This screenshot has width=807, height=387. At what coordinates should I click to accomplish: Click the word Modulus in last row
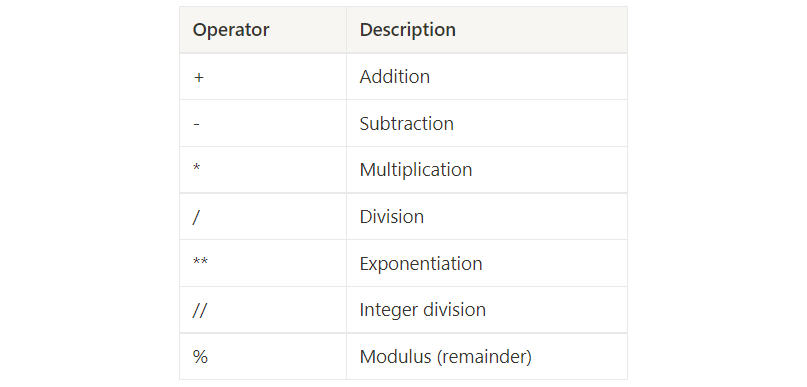tap(395, 357)
